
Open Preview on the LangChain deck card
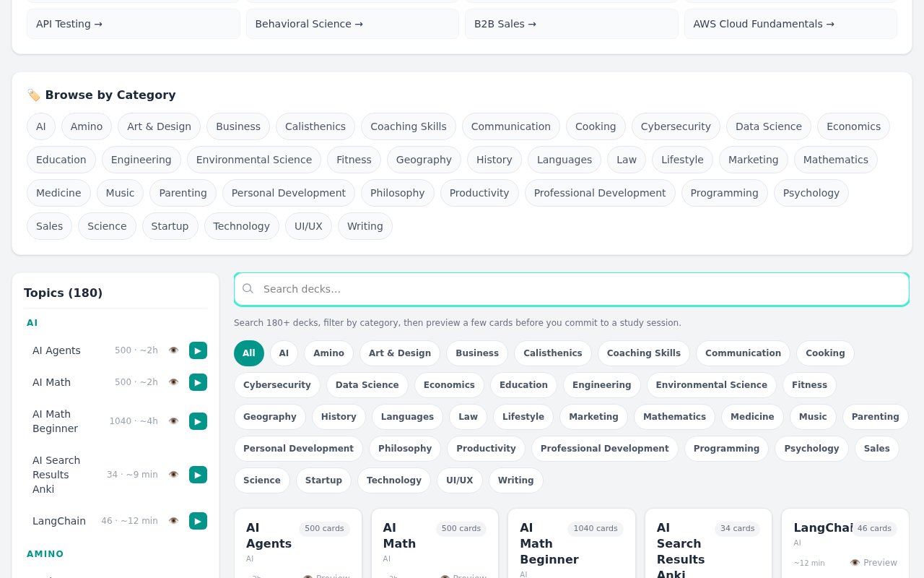click(874, 563)
